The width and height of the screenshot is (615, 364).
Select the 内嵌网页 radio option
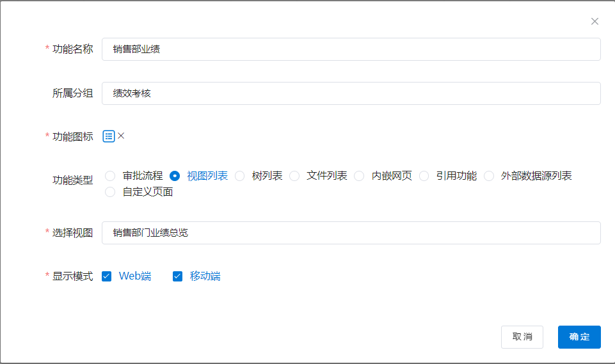360,176
